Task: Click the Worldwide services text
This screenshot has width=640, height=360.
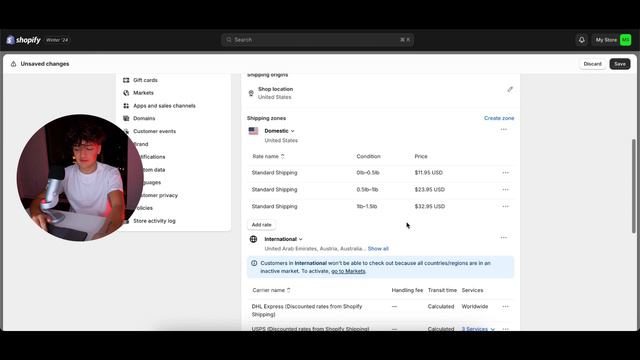Action: tap(475, 307)
